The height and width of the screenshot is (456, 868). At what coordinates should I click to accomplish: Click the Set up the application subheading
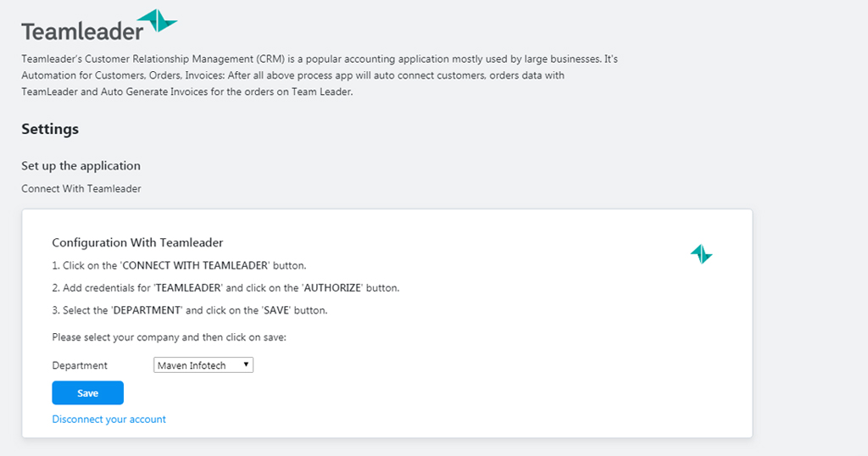coord(81,166)
